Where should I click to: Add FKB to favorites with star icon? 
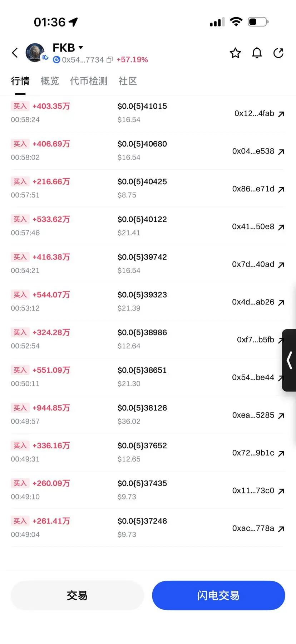(235, 53)
